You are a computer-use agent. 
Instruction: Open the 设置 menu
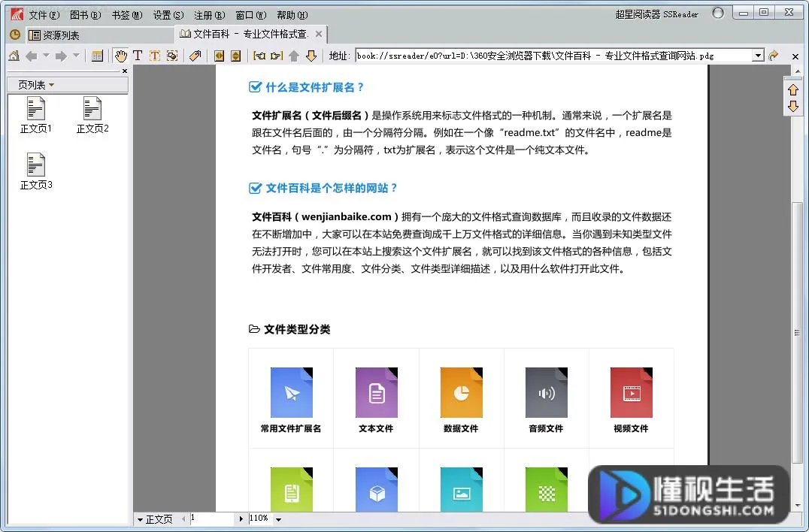coord(168,14)
